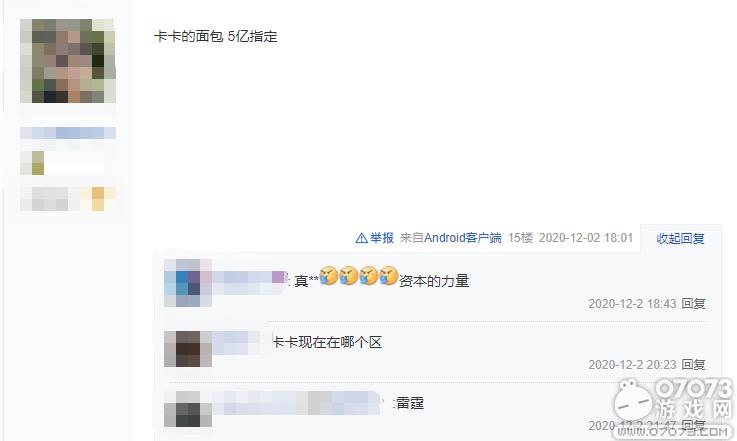Click the second crying emoji in first reply

click(349, 276)
